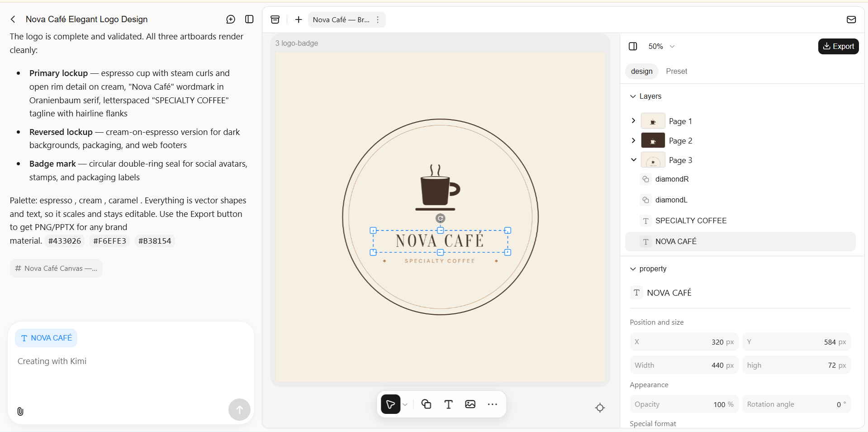Open the 50% zoom dropdown
Image resolution: width=868 pixels, height=432 pixels.
click(x=661, y=46)
